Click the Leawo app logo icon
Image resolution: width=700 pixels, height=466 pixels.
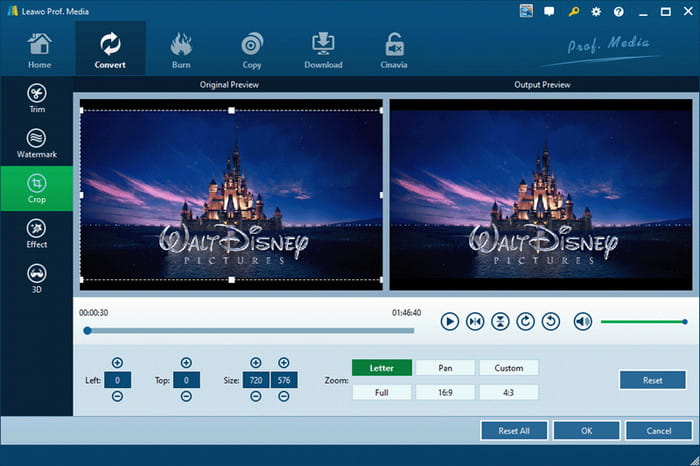13,11
